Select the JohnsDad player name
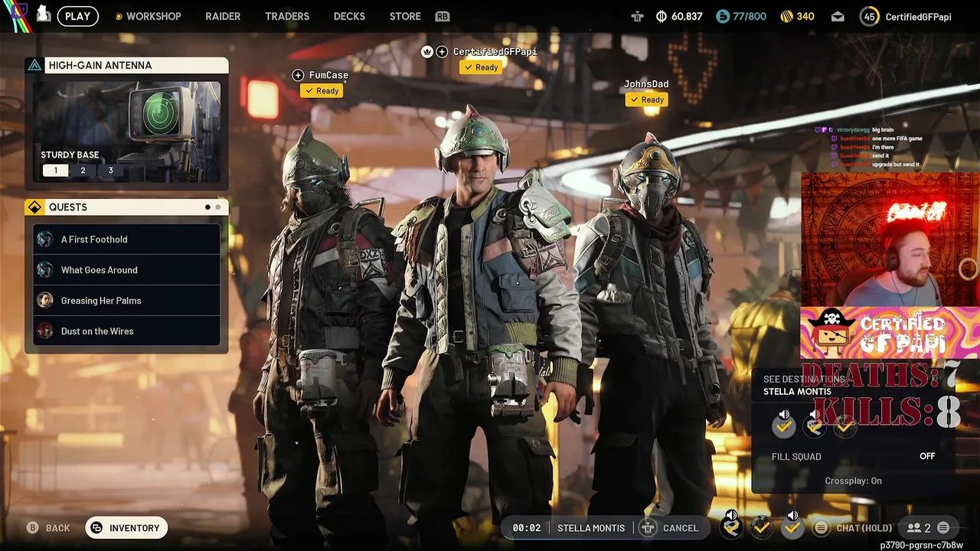 (x=646, y=84)
